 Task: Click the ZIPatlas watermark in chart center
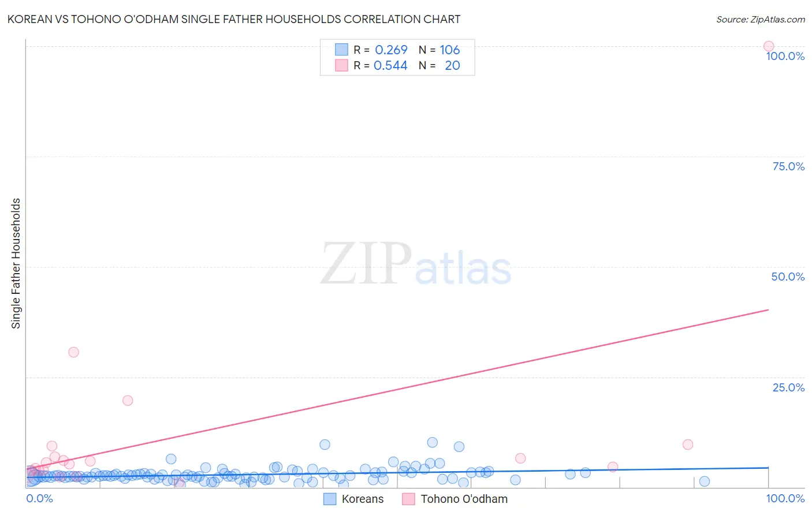click(x=416, y=264)
